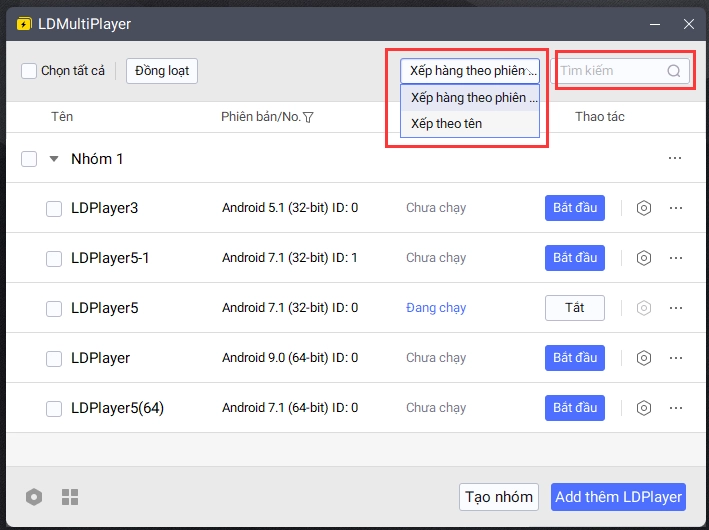Click the LDMultiPlayer logo icon
709x530 pixels.
point(24,24)
